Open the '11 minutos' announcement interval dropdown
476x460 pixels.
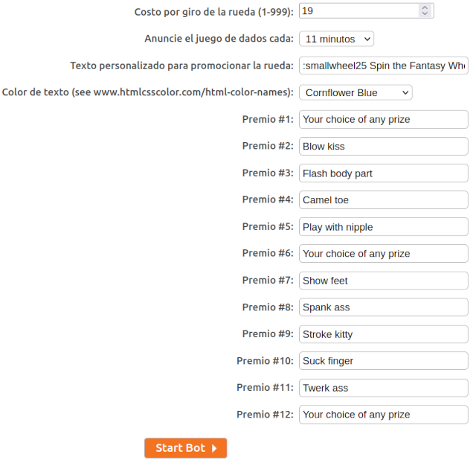(x=336, y=39)
